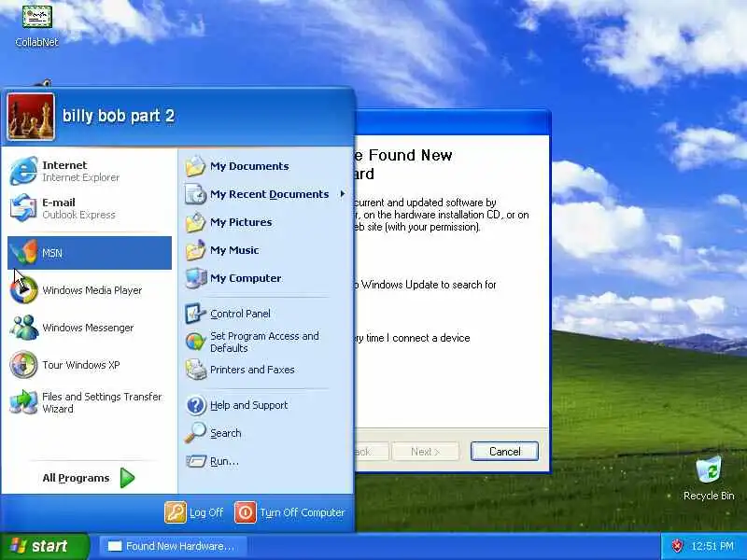The image size is (747, 560).
Task: Click the Next button in the hardware wizard
Action: [426, 451]
